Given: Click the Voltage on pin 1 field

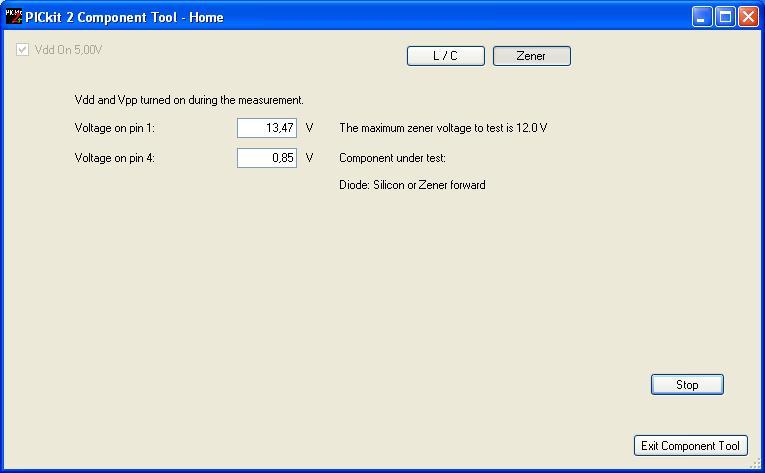Looking at the screenshot, I should tap(267, 128).
